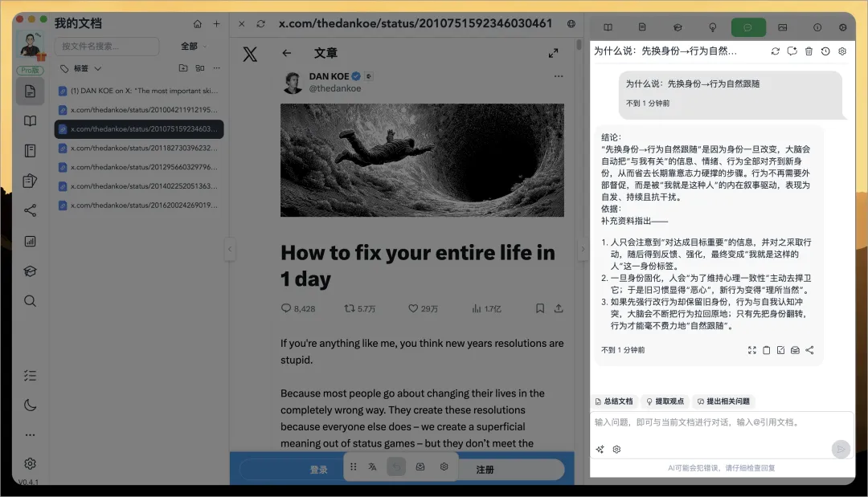The width and height of the screenshot is (868, 497).
Task: Open summary history via the clock icon
Action: coord(825,51)
